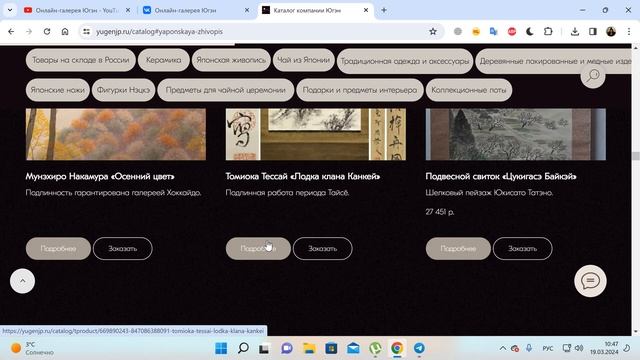
Task: Open Мунэхиро Накамура «Осенний цвет» title
Action: (x=100, y=176)
